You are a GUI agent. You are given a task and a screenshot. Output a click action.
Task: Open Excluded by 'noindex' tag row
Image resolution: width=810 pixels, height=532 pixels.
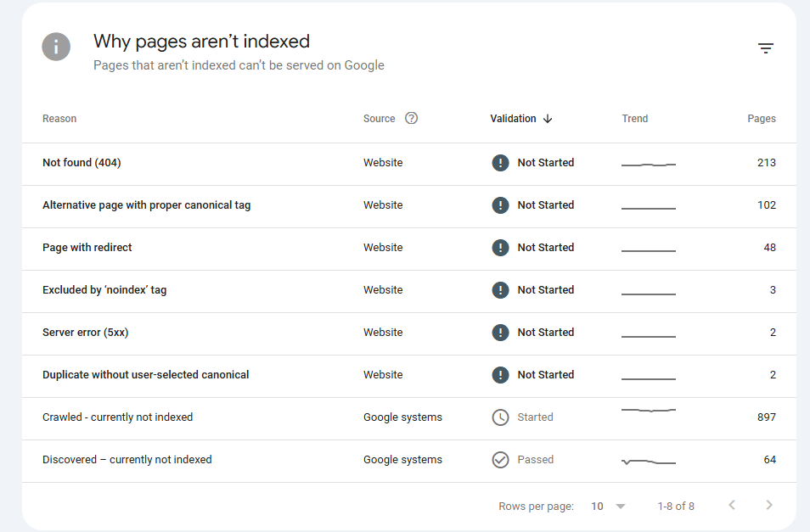104,290
